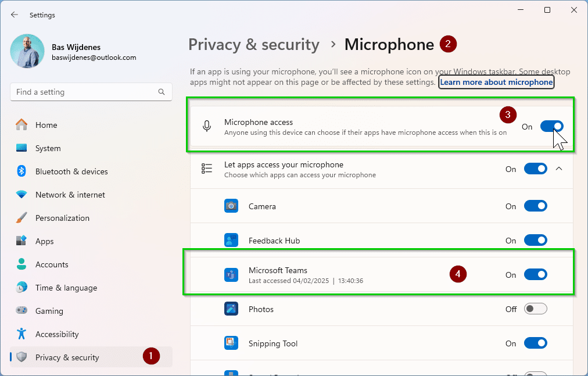Go to Personalization settings page
The width and height of the screenshot is (588, 376).
click(x=62, y=218)
